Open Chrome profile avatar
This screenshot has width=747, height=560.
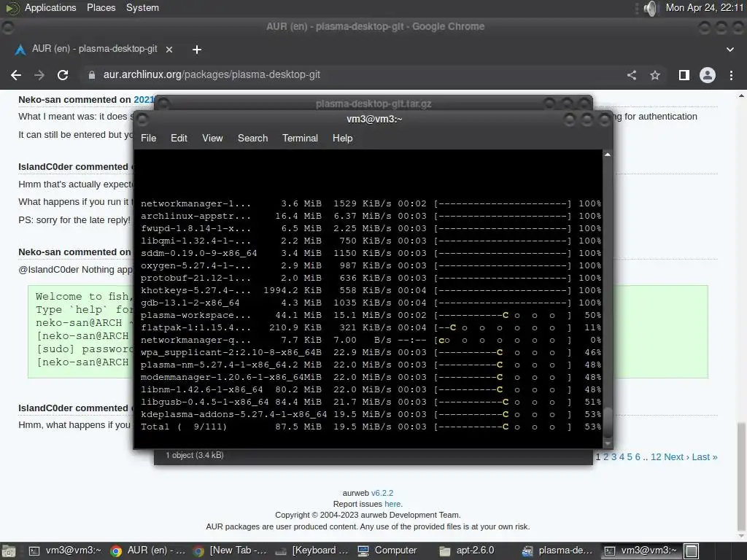point(708,75)
